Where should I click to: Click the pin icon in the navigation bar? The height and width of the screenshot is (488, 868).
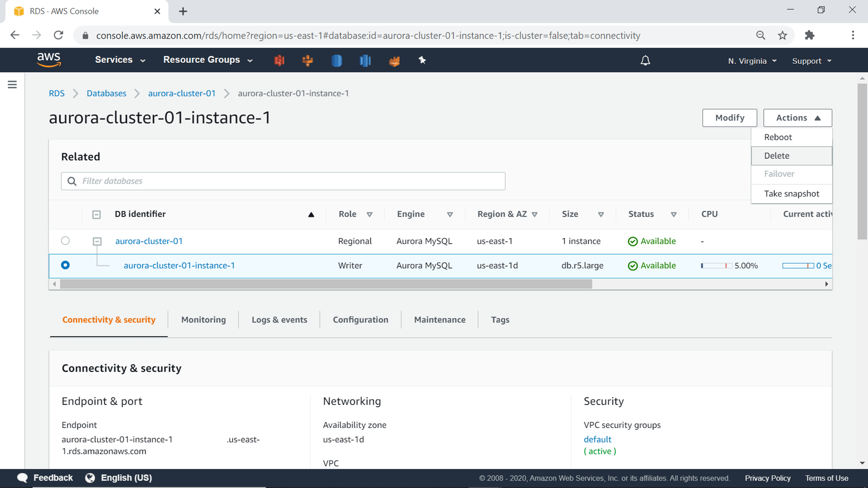pyautogui.click(x=422, y=60)
